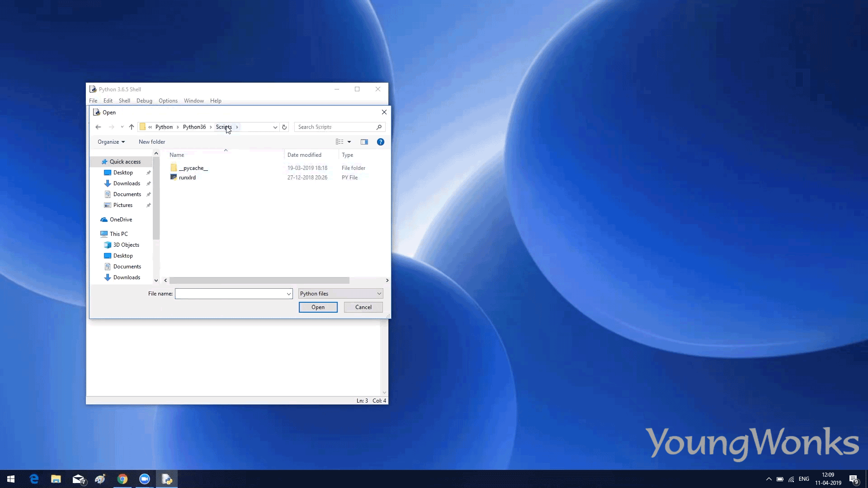Close the Open dialog

384,112
